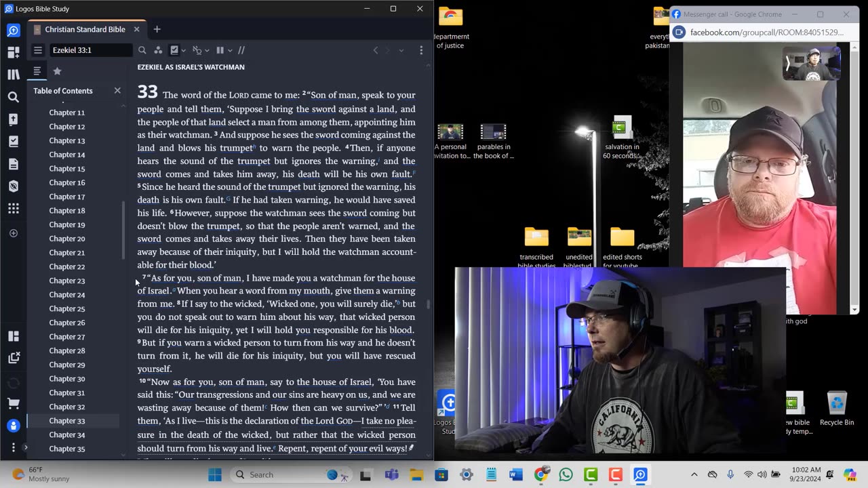Select Chapter 34 in Table of Contents
Viewport: 868px width, 488px height.
coord(67,434)
